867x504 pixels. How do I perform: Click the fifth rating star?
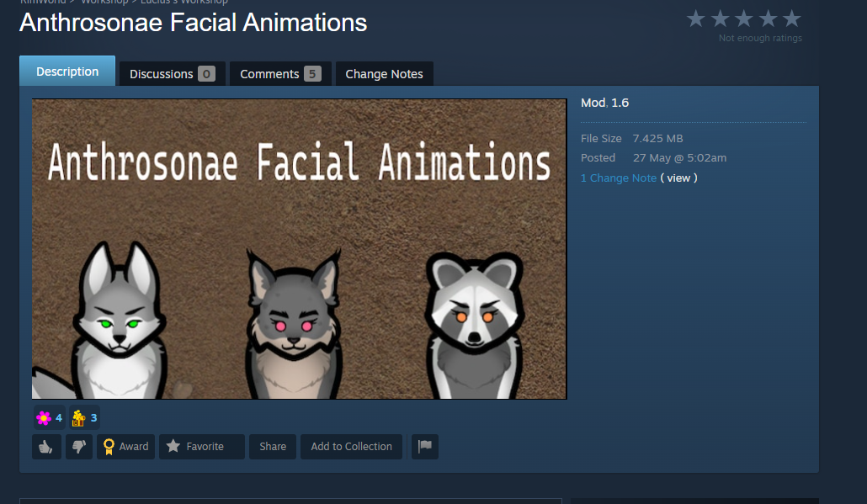coord(792,19)
